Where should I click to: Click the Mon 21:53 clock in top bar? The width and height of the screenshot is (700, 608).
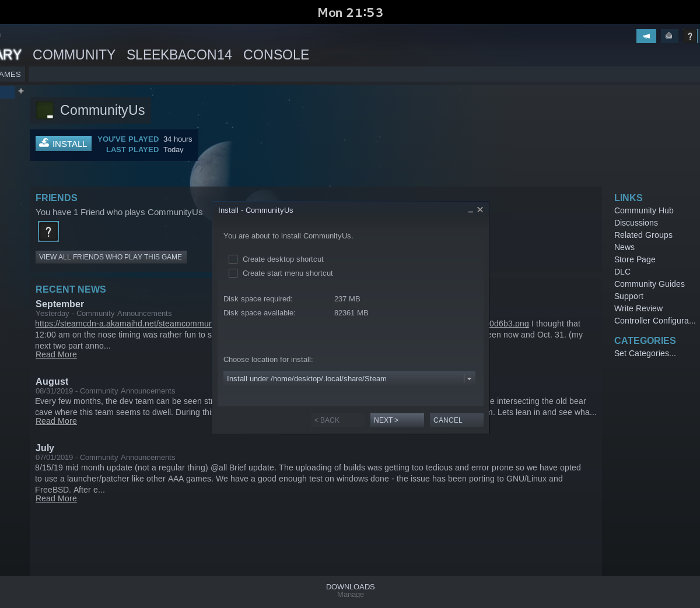pyautogui.click(x=351, y=12)
